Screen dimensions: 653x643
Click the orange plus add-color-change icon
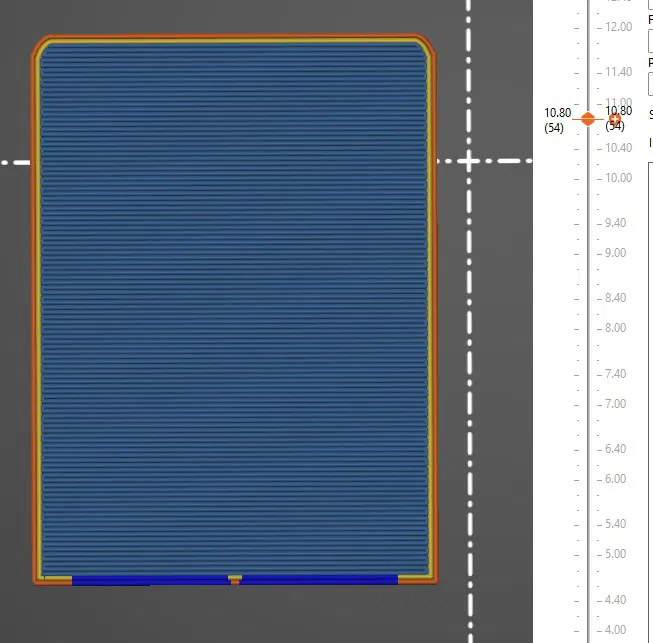coord(615,120)
